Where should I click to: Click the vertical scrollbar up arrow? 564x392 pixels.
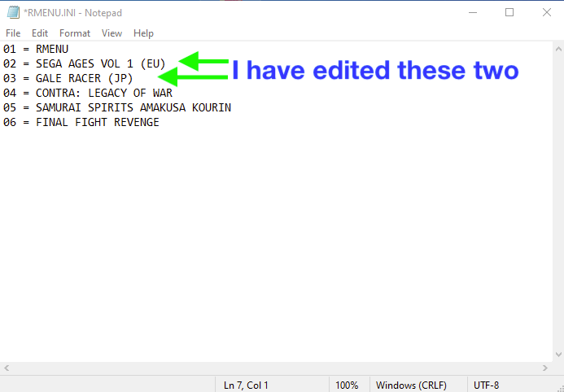coord(558,49)
